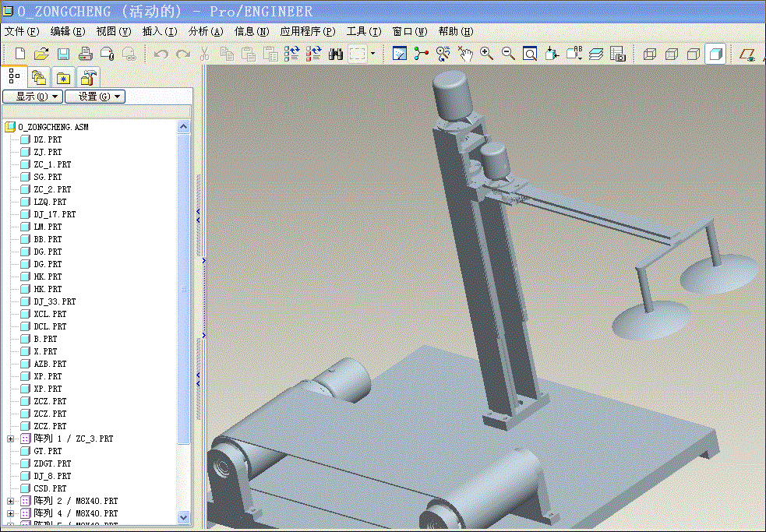
Task: Open the 设置(G) dropdown
Action: (x=94, y=97)
